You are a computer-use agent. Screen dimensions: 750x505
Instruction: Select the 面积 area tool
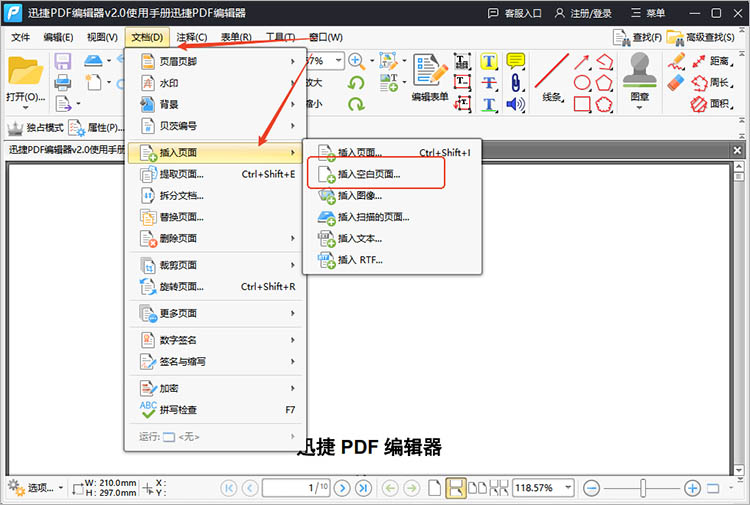click(x=712, y=104)
